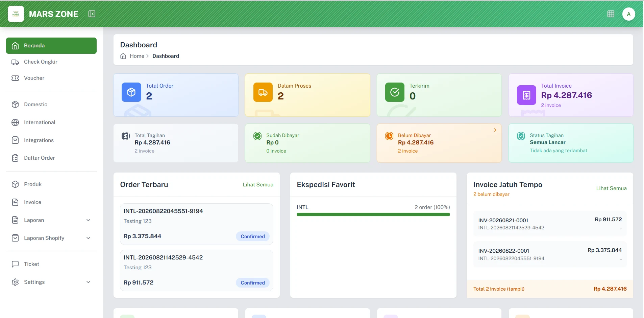The image size is (644, 318).
Task: Open invoice INV-20260821-0001 row
Action: coord(550,224)
